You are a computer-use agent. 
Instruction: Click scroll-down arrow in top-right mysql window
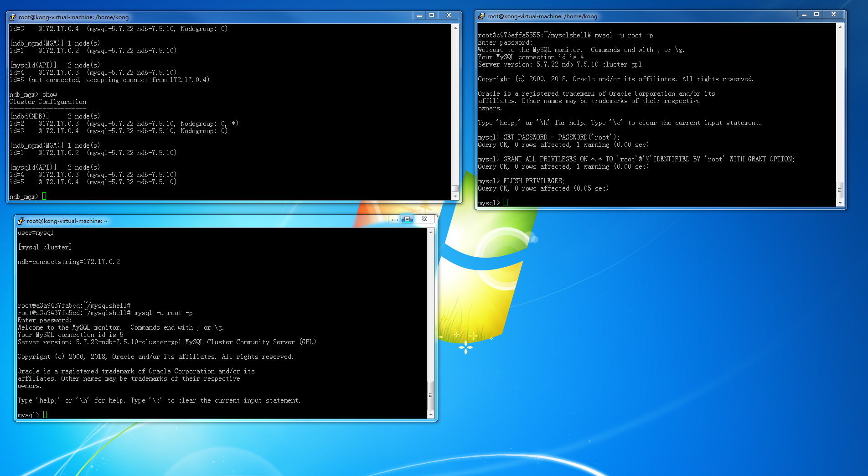840,203
